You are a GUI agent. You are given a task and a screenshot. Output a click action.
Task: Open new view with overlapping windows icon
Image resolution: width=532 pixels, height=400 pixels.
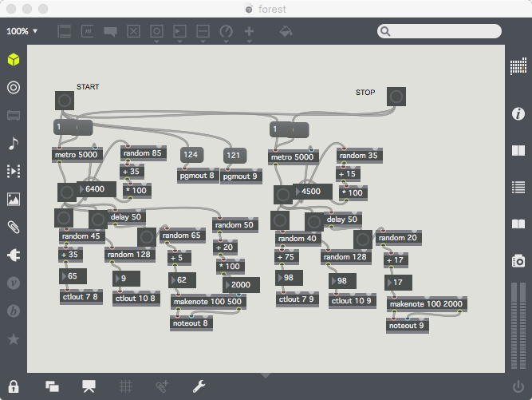coord(52,386)
